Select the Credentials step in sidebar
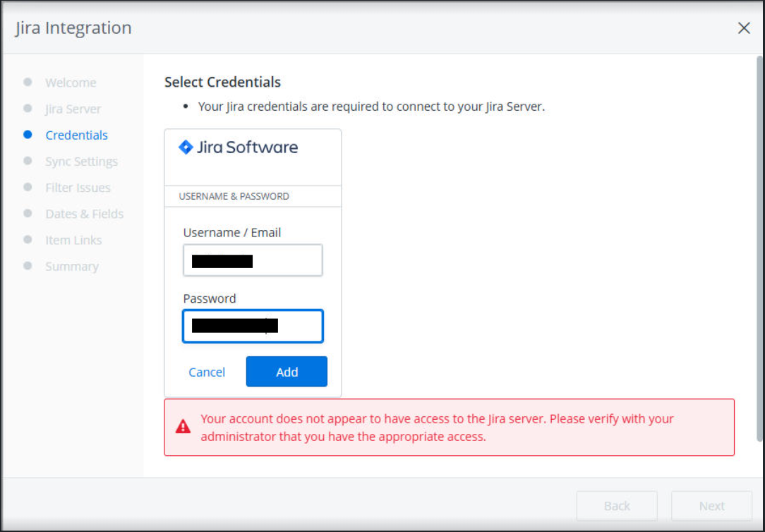The width and height of the screenshot is (765, 532). click(x=76, y=135)
